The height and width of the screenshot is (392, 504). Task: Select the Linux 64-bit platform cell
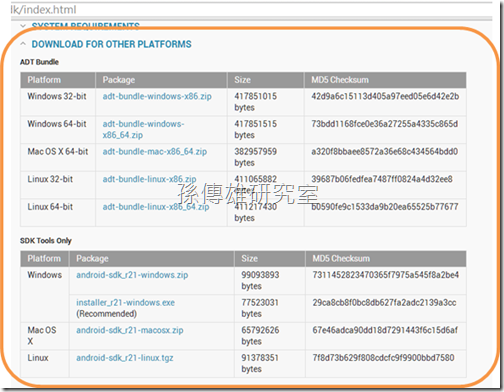coord(58,213)
